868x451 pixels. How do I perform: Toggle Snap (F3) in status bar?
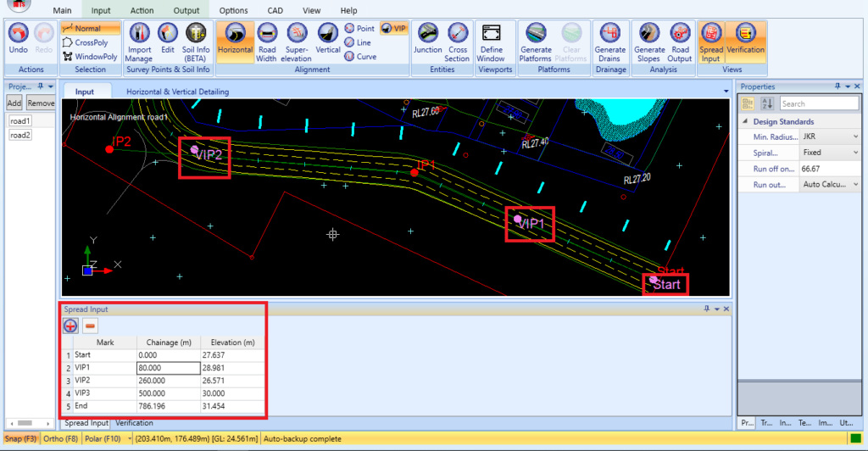tap(21, 439)
